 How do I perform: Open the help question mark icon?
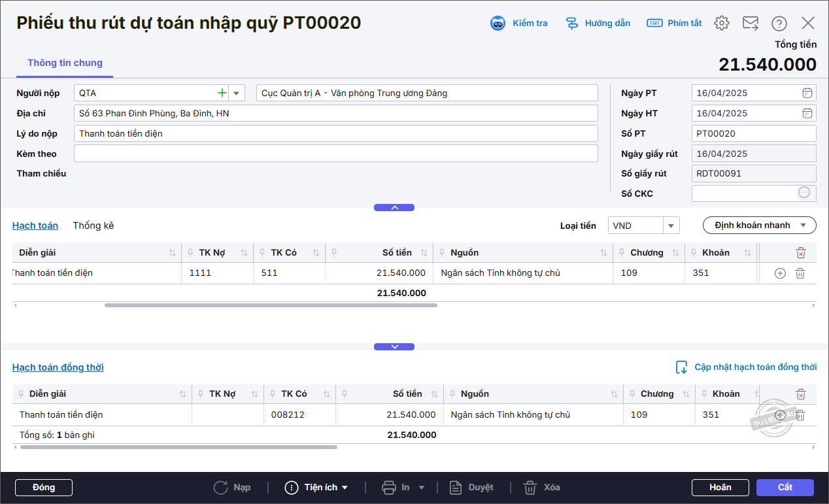[779, 24]
